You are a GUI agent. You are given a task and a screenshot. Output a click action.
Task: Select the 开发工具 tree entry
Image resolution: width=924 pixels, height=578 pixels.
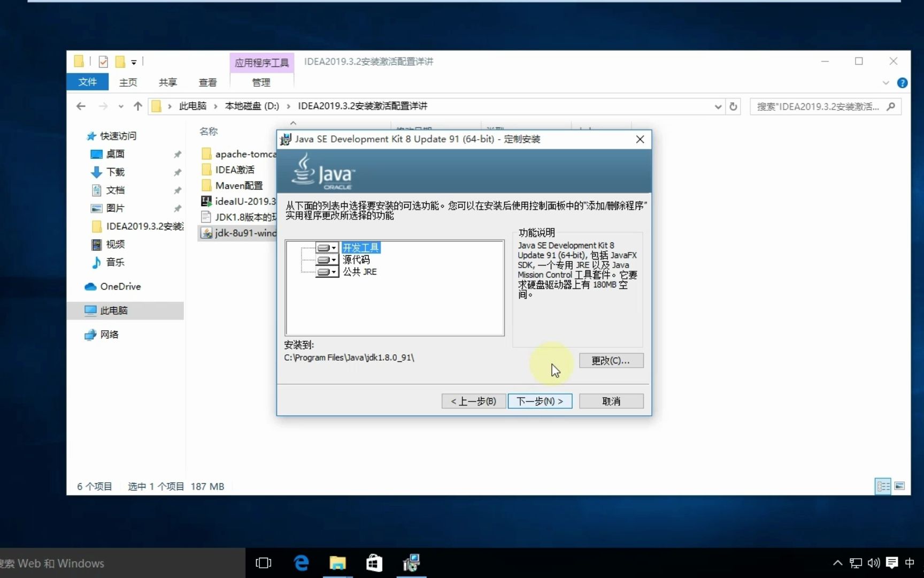tap(361, 248)
